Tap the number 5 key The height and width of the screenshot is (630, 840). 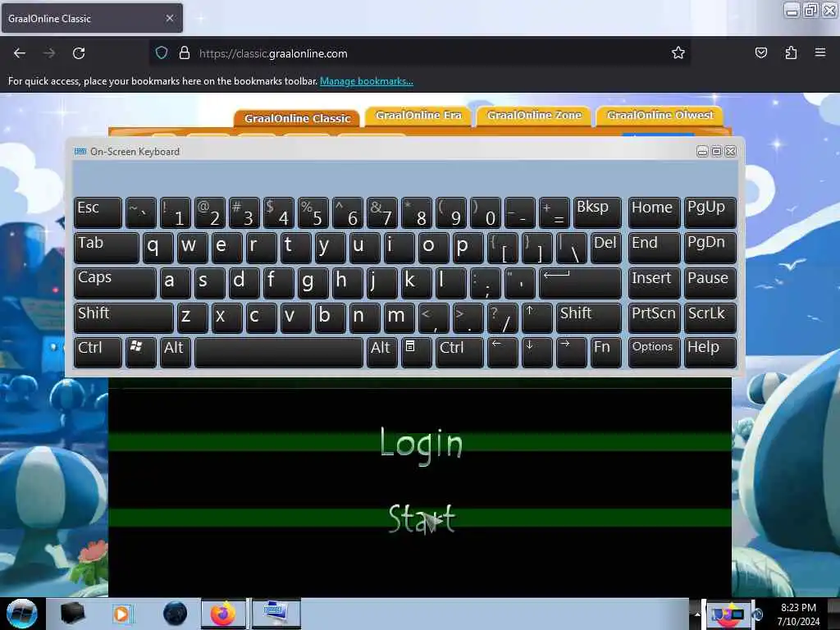click(x=313, y=212)
